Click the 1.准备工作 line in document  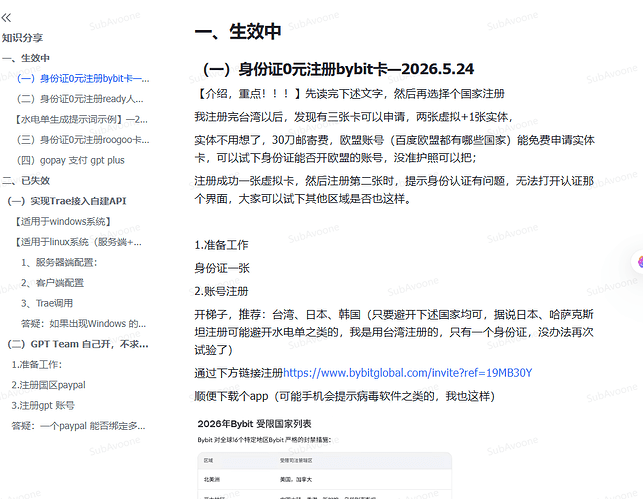coord(221,245)
